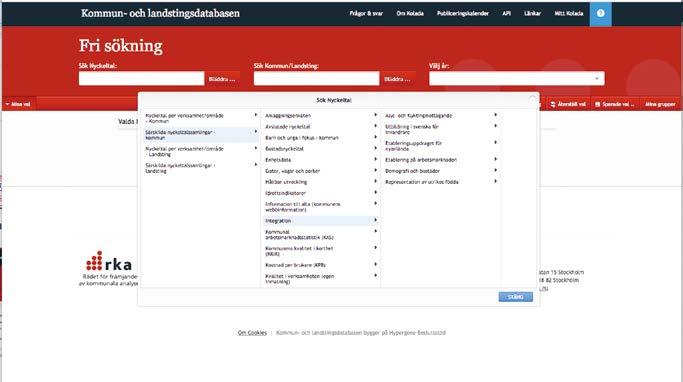Image resolution: width=683 pixels, height=382 pixels.
Task: Focus the Sök Nyckeltal input field
Action: (141, 78)
